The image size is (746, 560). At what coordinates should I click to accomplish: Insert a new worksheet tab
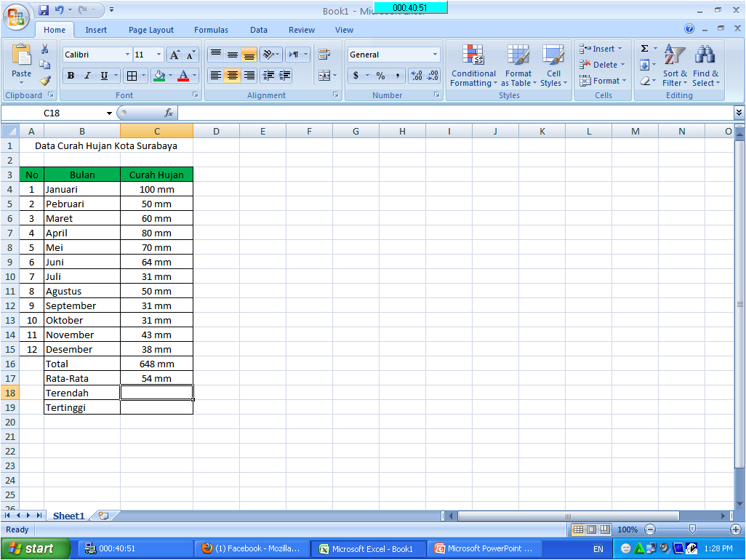tap(103, 516)
